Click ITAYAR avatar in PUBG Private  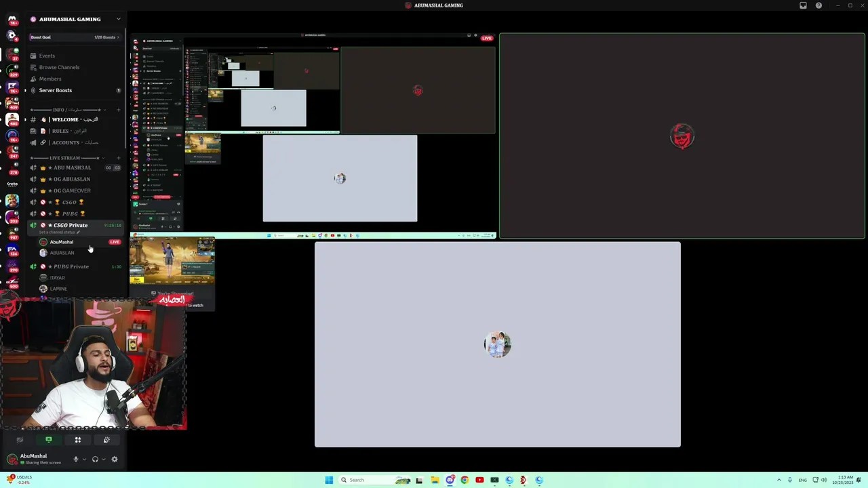43,278
